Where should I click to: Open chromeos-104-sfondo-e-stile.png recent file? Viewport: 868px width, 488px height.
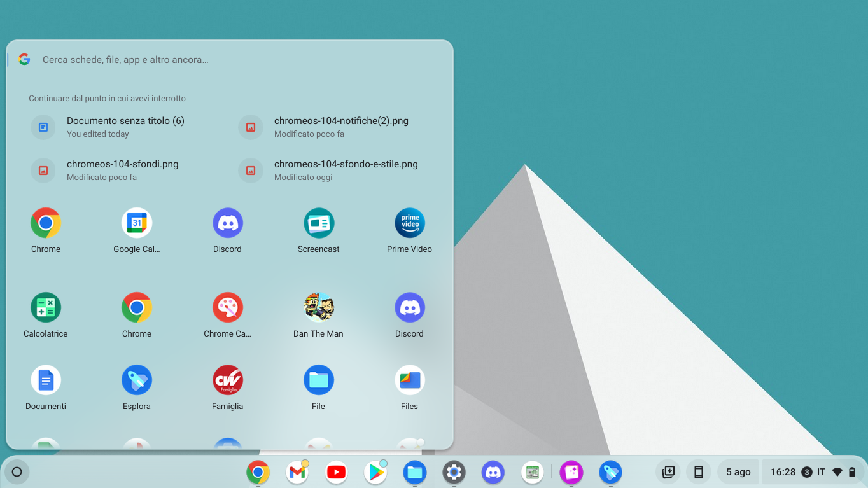(x=346, y=170)
